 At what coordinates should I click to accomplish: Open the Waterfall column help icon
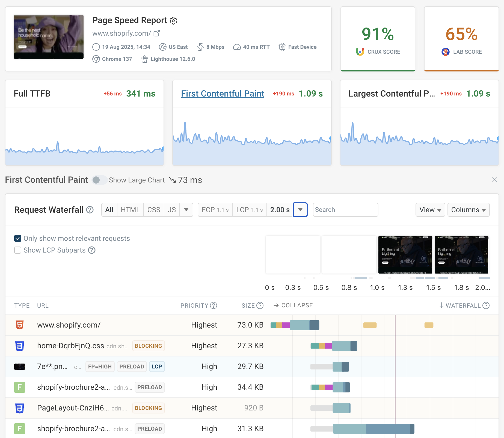486,305
